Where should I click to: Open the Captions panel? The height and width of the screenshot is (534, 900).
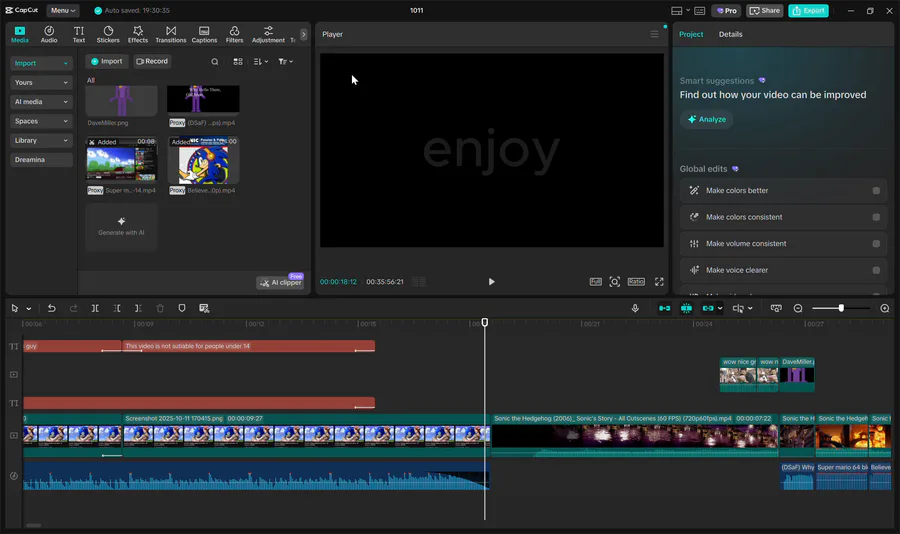click(204, 34)
